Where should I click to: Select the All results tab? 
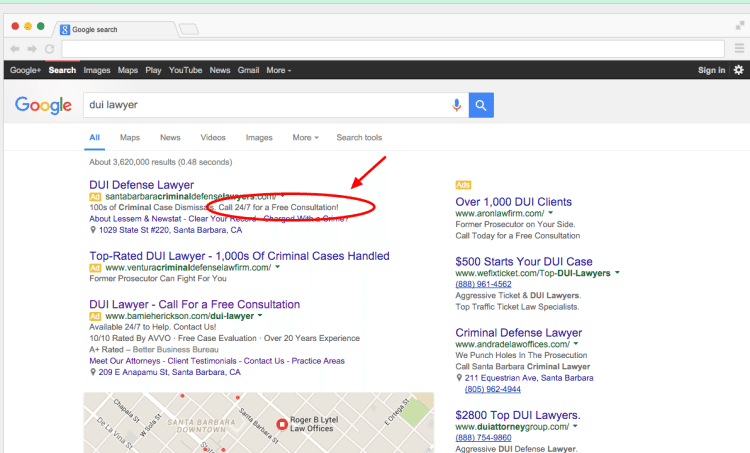[x=95, y=138]
